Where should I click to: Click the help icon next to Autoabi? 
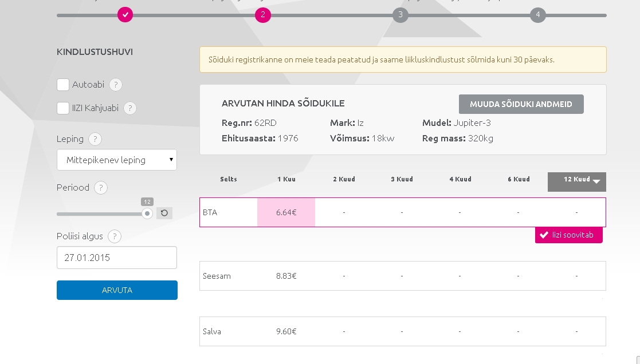coord(115,85)
